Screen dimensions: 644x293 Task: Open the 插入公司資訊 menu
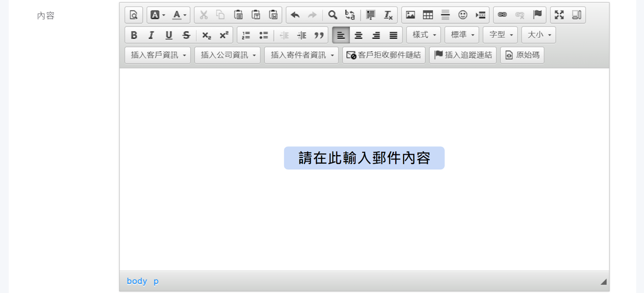[x=227, y=55]
